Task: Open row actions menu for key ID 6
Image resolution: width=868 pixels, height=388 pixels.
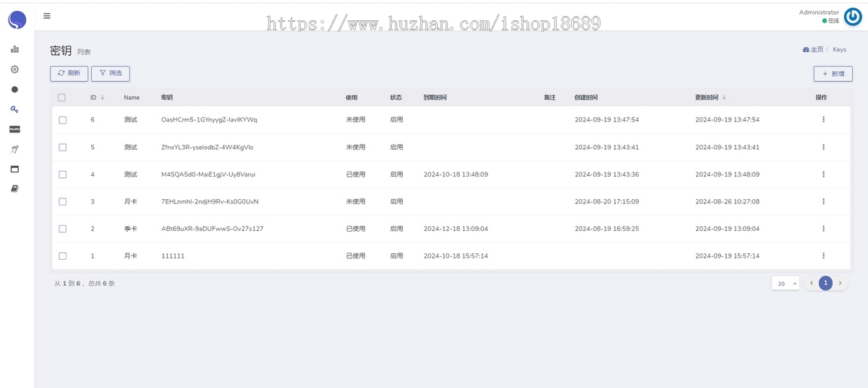Action: [x=823, y=119]
